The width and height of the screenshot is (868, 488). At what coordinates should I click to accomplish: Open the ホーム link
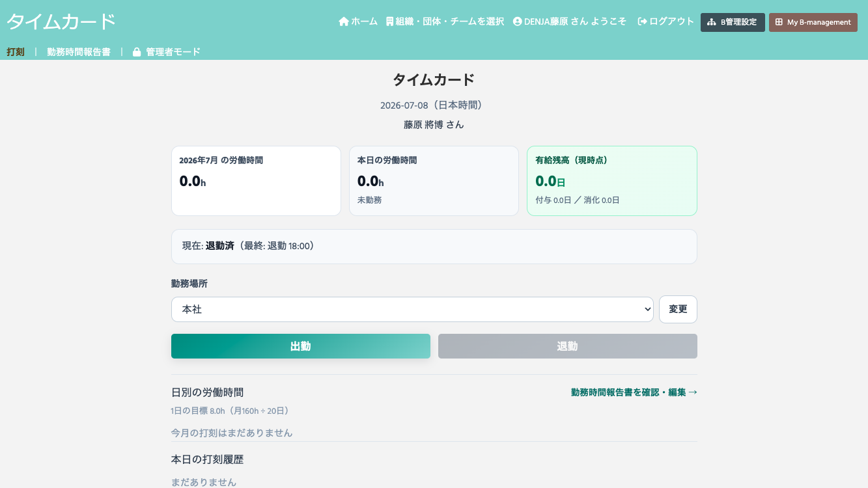click(358, 21)
